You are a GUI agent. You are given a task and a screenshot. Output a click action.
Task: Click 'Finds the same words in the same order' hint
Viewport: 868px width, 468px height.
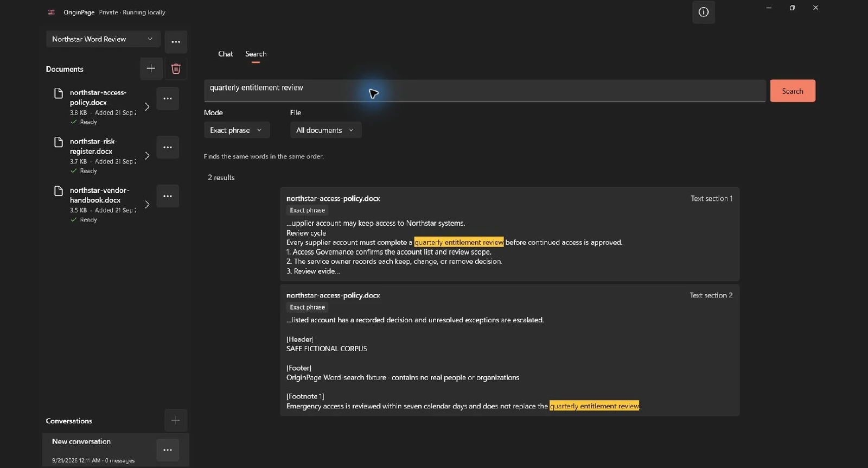coord(264,156)
